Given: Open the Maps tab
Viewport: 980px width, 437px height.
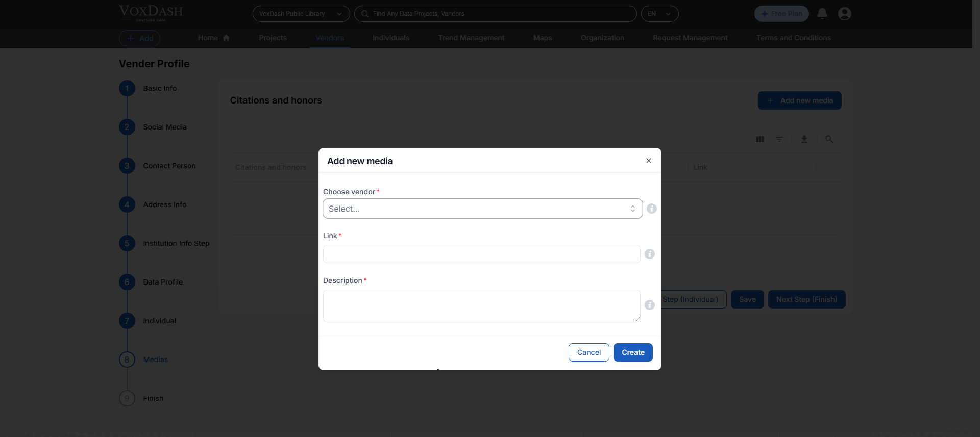Looking at the screenshot, I should (543, 38).
